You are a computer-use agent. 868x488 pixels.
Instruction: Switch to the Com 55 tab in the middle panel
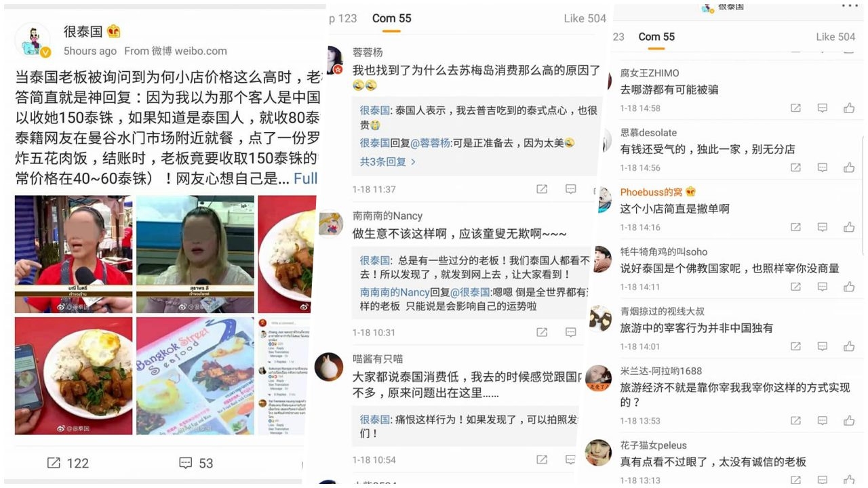(391, 18)
